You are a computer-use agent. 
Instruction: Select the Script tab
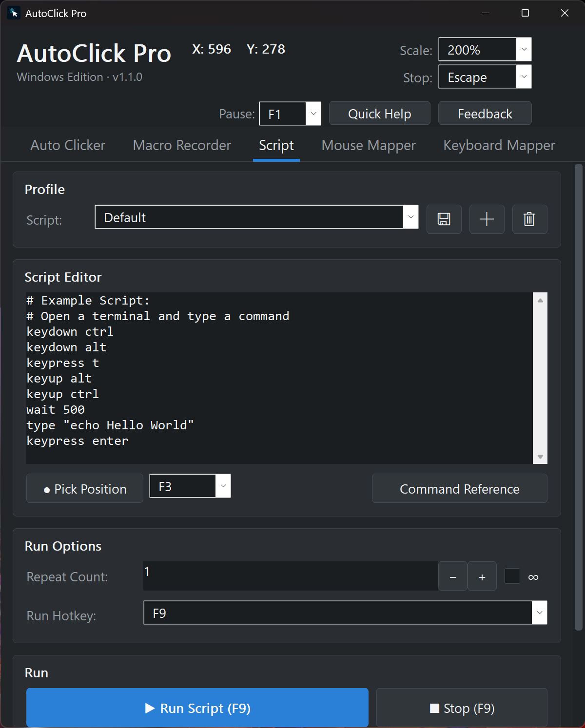pos(276,145)
